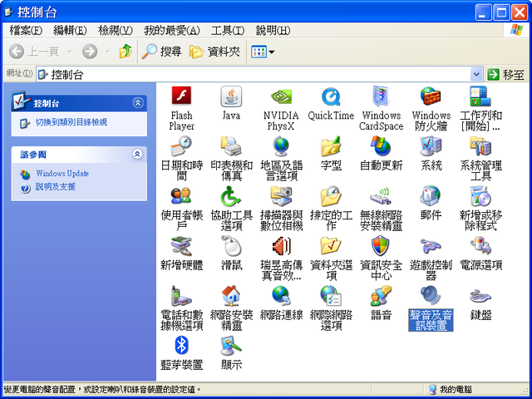Open the Java control panel item
The image size is (532, 399).
point(231,96)
